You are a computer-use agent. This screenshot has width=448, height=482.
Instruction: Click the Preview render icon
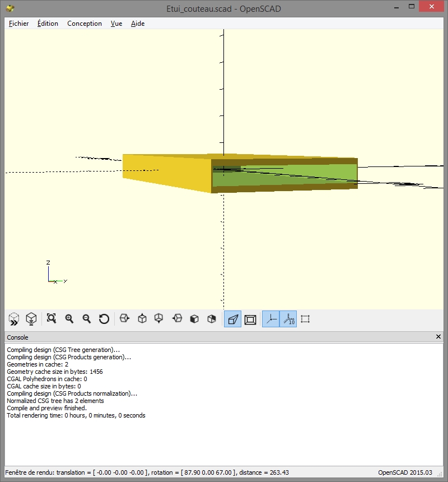(14, 319)
